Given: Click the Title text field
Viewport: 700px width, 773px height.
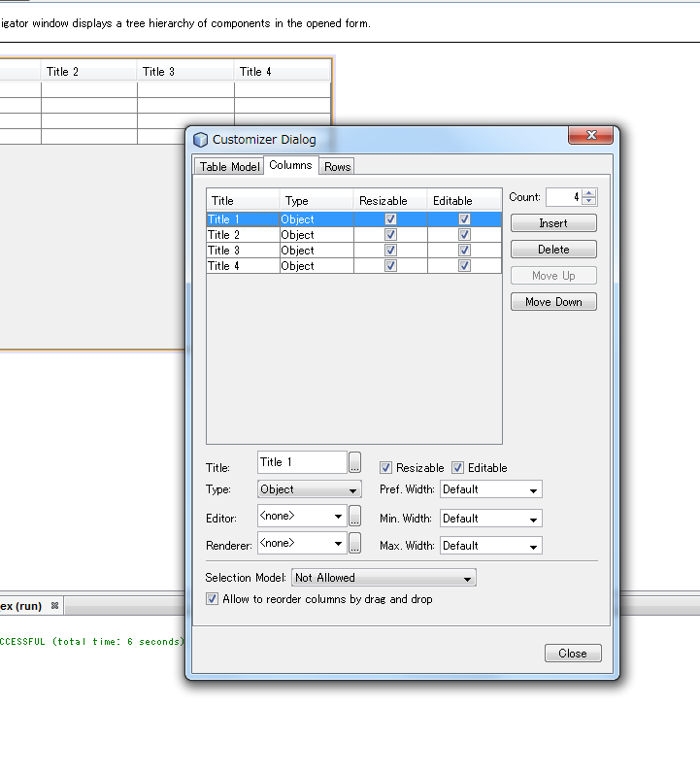Looking at the screenshot, I should pyautogui.click(x=302, y=462).
